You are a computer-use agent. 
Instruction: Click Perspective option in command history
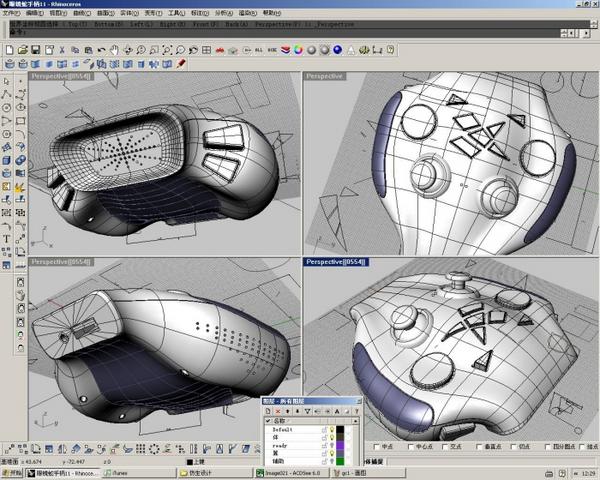point(277,24)
